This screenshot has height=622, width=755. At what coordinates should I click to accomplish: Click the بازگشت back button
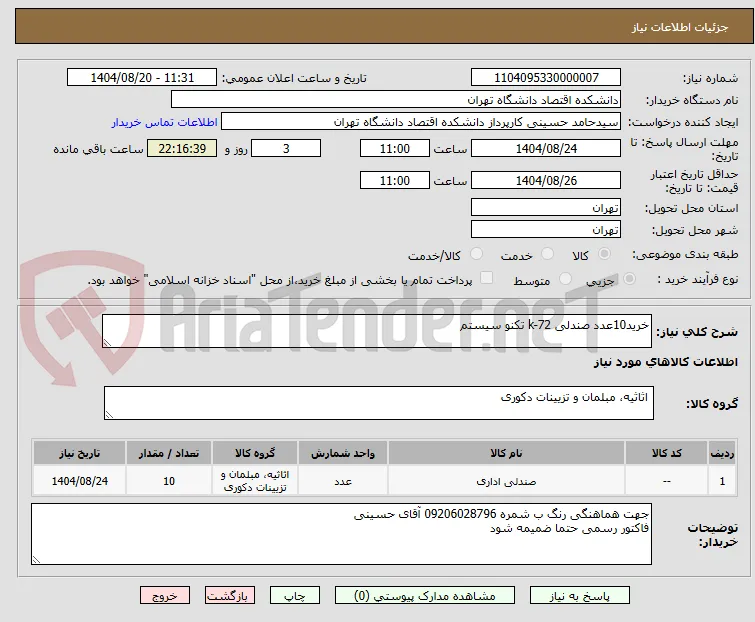point(230,596)
